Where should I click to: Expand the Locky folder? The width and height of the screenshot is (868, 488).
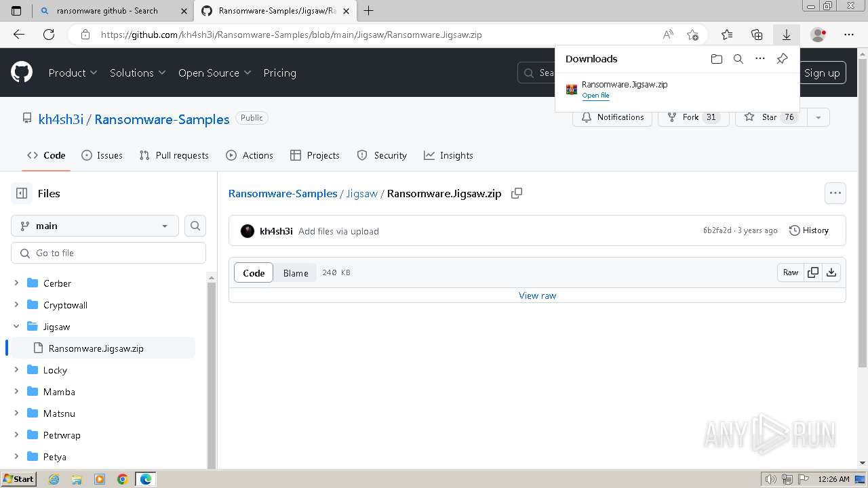pyautogui.click(x=16, y=370)
